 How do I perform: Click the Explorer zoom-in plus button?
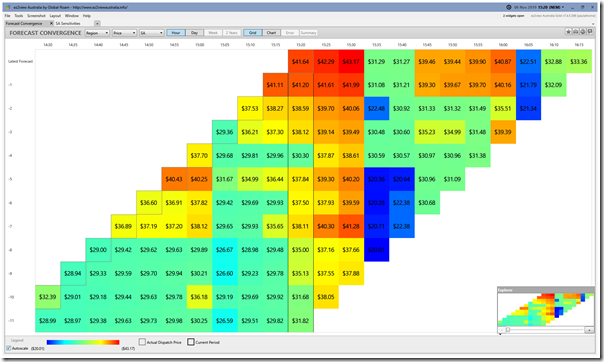tap(589, 330)
